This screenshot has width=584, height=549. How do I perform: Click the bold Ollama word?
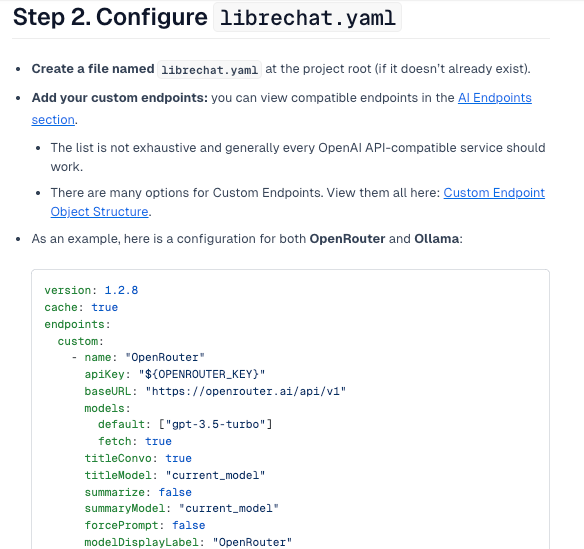[x=437, y=239]
